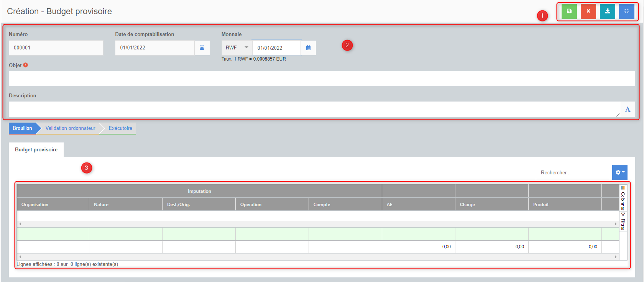Open calendar picker next to currency date
The image size is (644, 282).
(308, 48)
